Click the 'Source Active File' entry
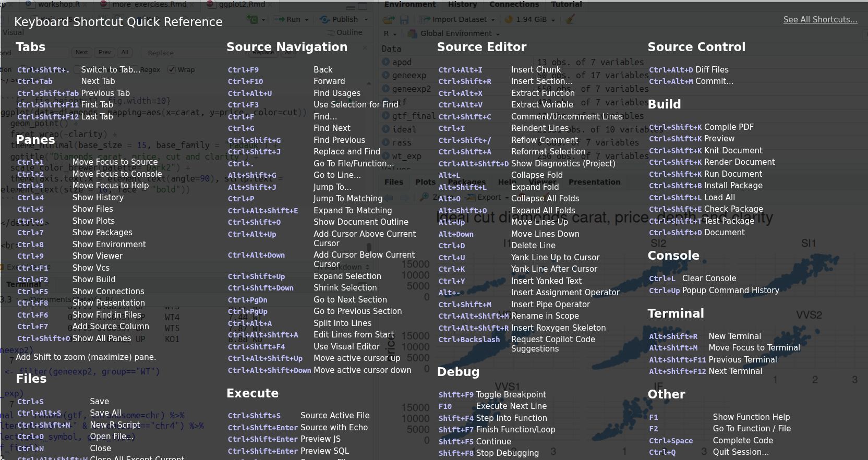868x460 pixels. pos(334,416)
